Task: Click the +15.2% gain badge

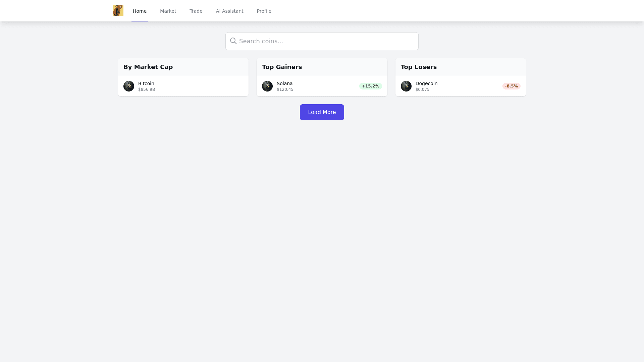Action: pyautogui.click(x=370, y=86)
